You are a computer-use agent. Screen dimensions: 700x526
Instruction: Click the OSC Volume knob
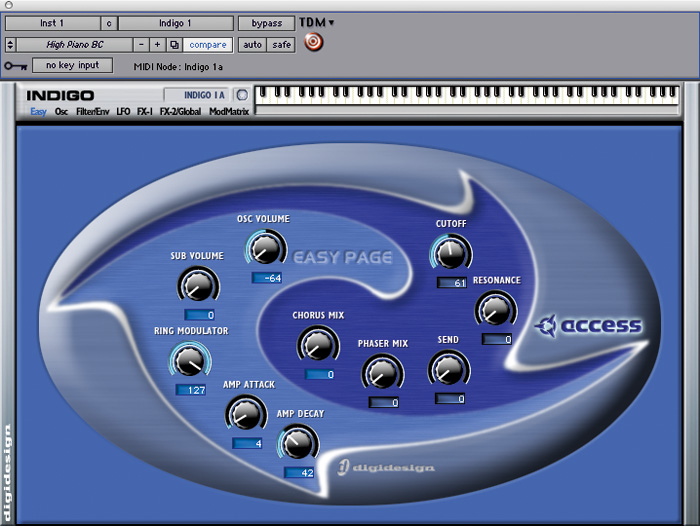point(266,248)
